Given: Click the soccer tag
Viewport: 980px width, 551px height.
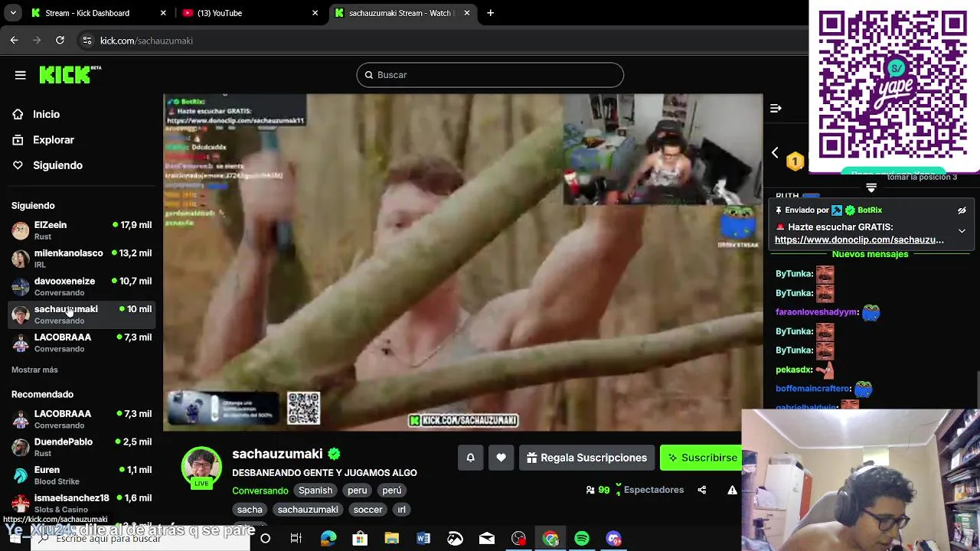Looking at the screenshot, I should click(x=367, y=510).
